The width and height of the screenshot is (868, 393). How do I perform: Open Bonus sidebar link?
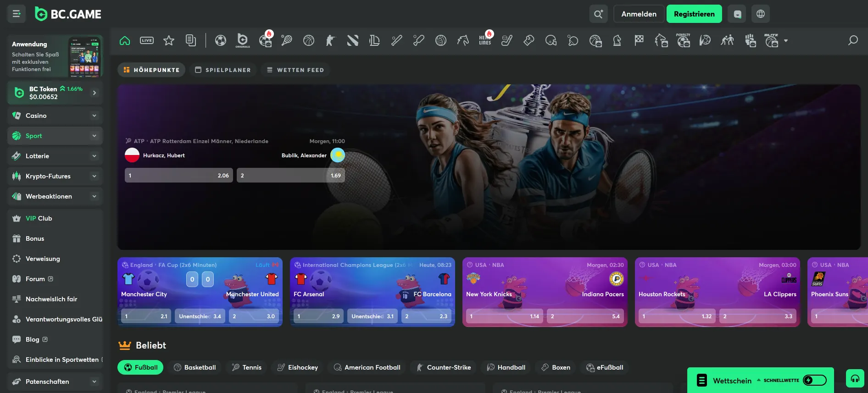pyautogui.click(x=55, y=238)
